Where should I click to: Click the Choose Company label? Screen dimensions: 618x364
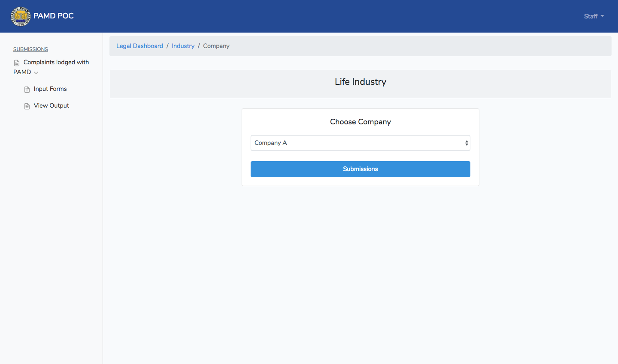(360, 122)
